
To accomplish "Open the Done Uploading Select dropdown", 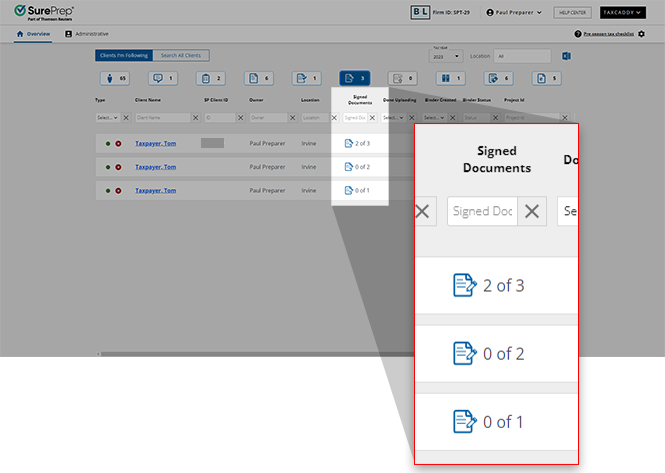I will point(393,118).
